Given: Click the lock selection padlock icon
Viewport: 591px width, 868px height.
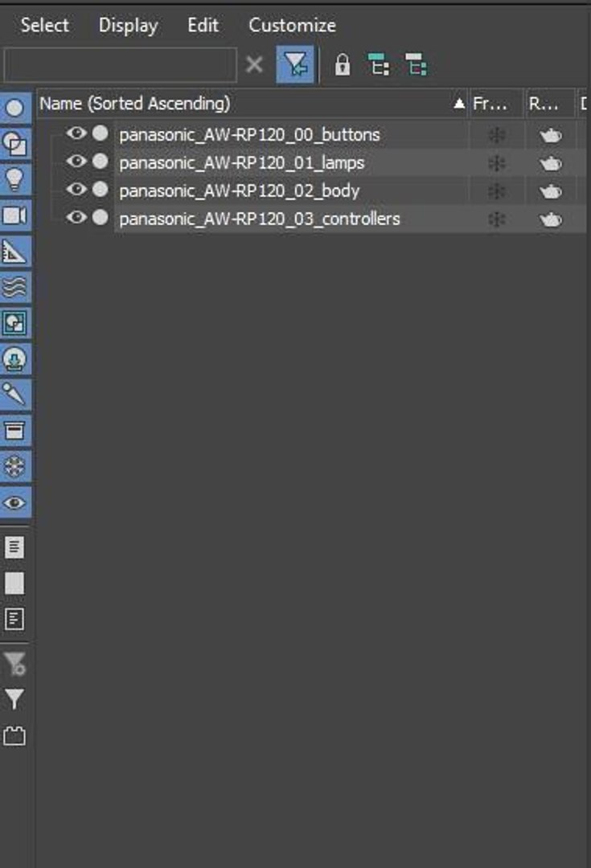Looking at the screenshot, I should 343,65.
